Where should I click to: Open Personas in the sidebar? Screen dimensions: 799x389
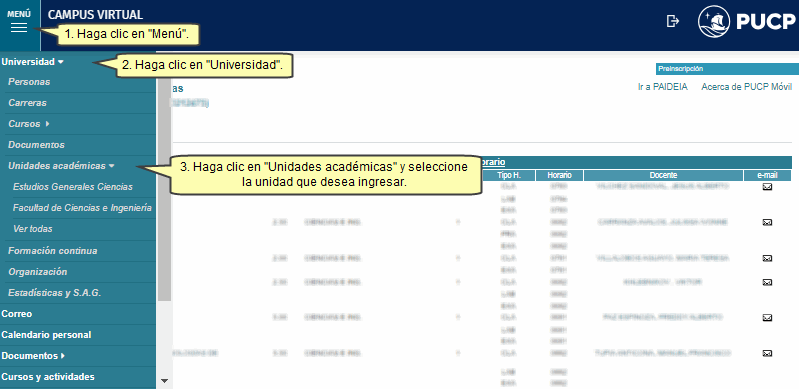[29, 82]
